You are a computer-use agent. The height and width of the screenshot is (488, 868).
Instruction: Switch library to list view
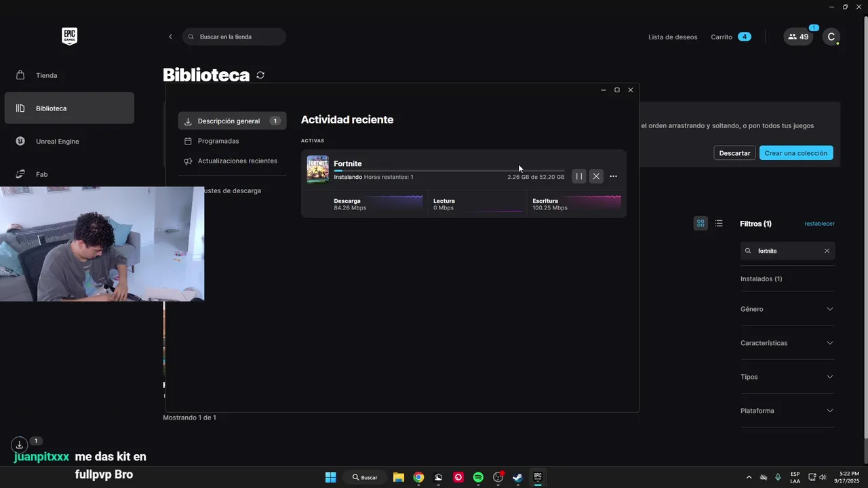tap(719, 223)
